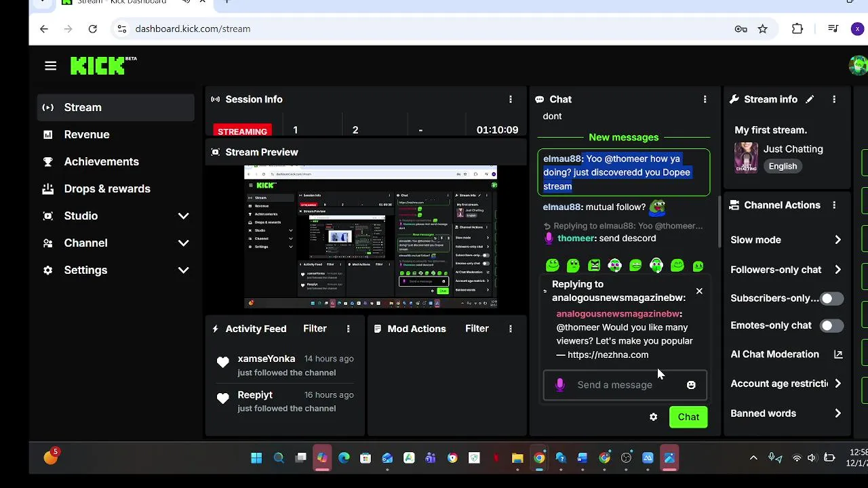868x488 pixels.
Task: Click thomeer username in chat
Action: (576, 239)
